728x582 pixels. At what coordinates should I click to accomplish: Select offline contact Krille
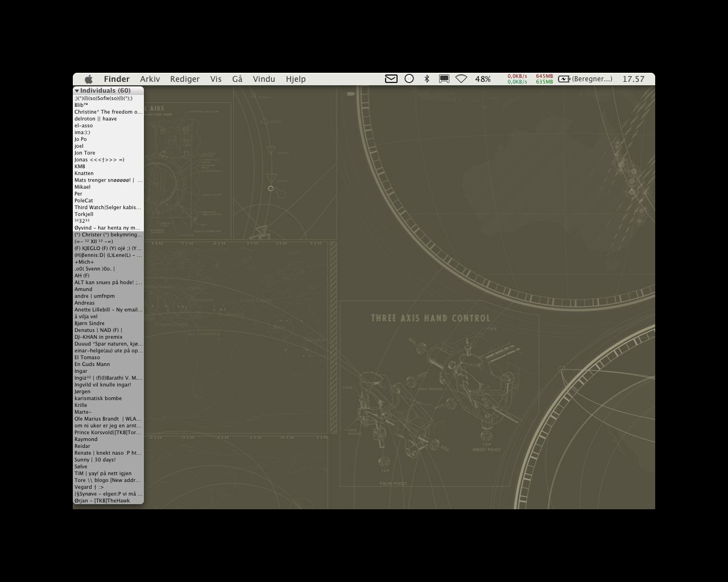(108, 405)
